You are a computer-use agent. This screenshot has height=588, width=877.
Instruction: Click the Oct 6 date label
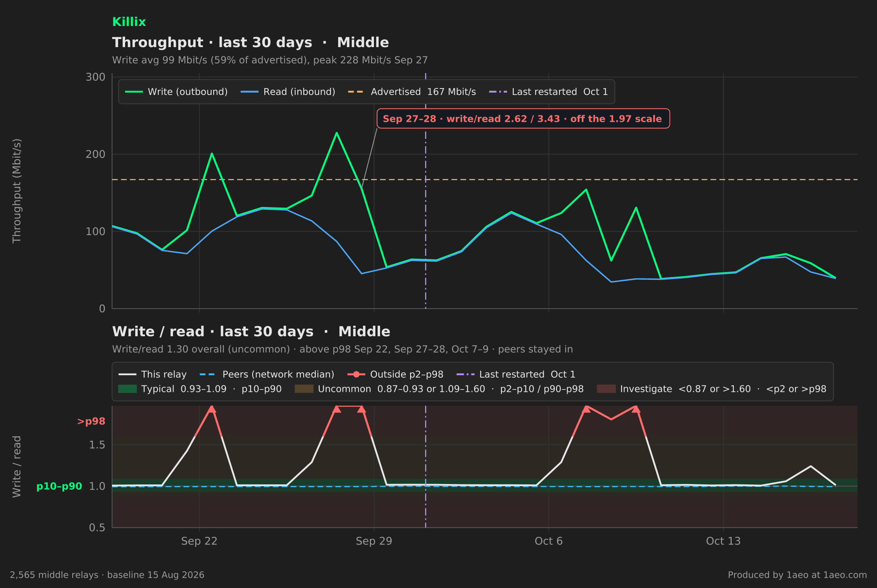[x=549, y=541]
